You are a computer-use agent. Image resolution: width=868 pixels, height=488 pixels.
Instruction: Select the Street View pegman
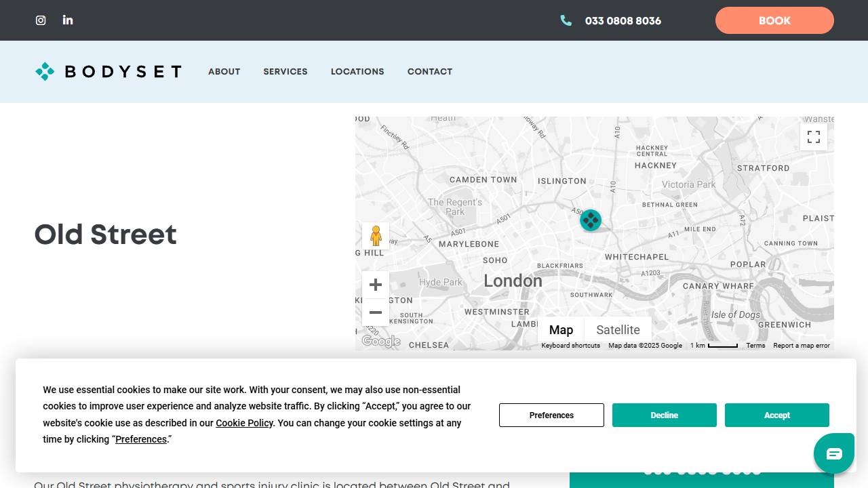[x=376, y=236]
